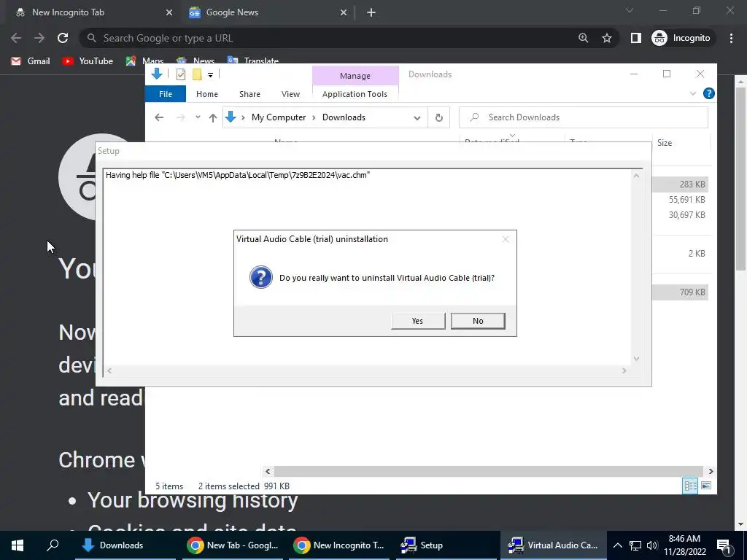Refresh the Downloads folder

click(x=438, y=117)
